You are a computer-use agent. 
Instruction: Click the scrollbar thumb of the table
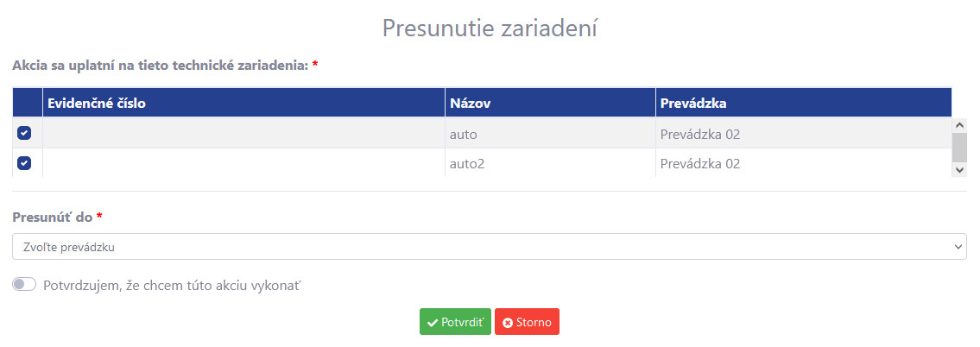(959, 147)
